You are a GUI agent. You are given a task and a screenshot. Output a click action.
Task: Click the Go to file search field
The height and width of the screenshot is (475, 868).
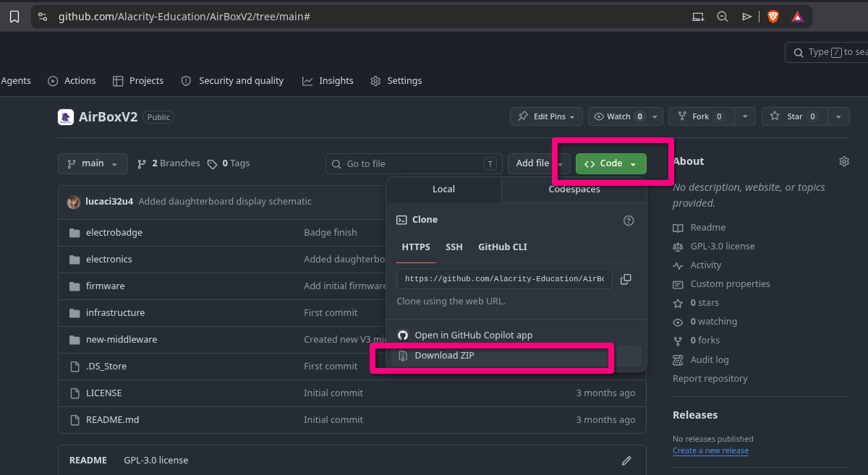coord(414,164)
